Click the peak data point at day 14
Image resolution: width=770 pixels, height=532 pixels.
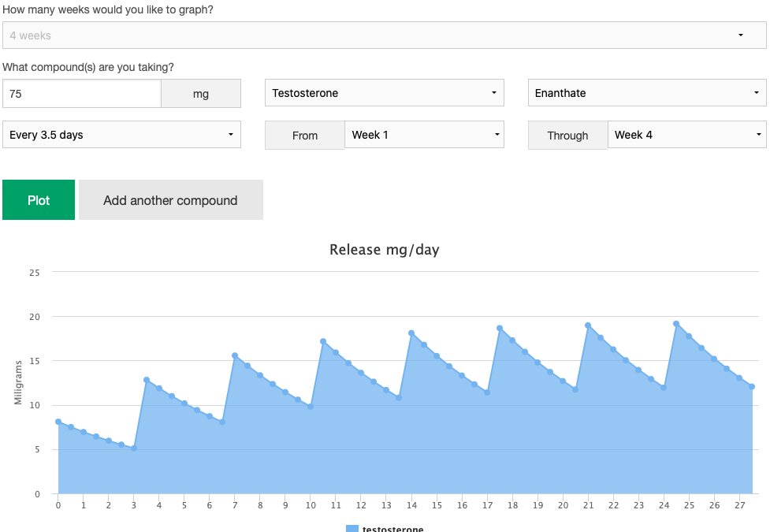click(x=411, y=333)
